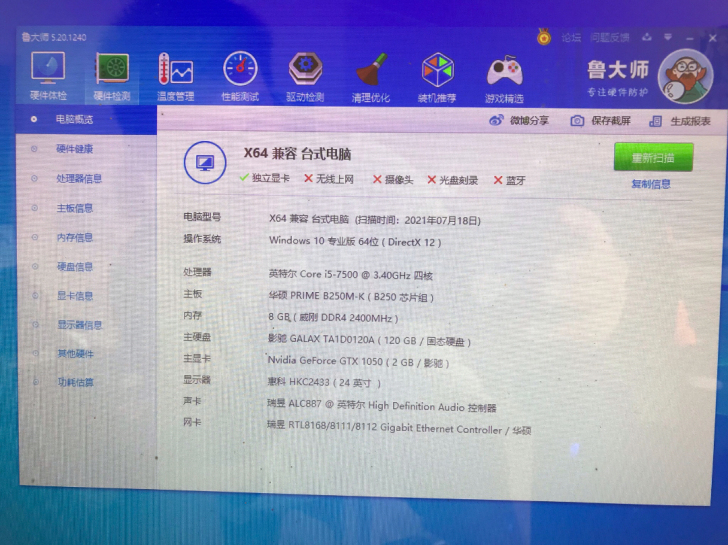
Task: Select the 硬件检测 hardware detection icon
Action: [112, 77]
